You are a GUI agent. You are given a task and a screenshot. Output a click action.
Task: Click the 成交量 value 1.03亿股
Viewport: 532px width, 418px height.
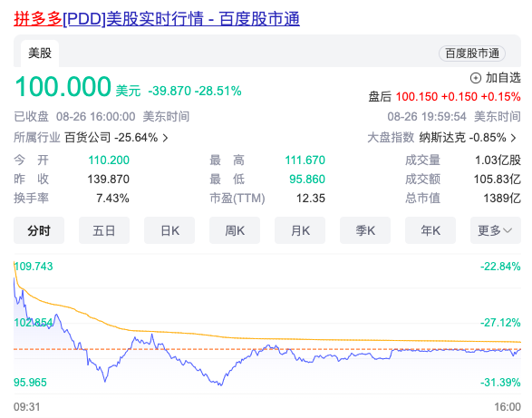coord(498,160)
